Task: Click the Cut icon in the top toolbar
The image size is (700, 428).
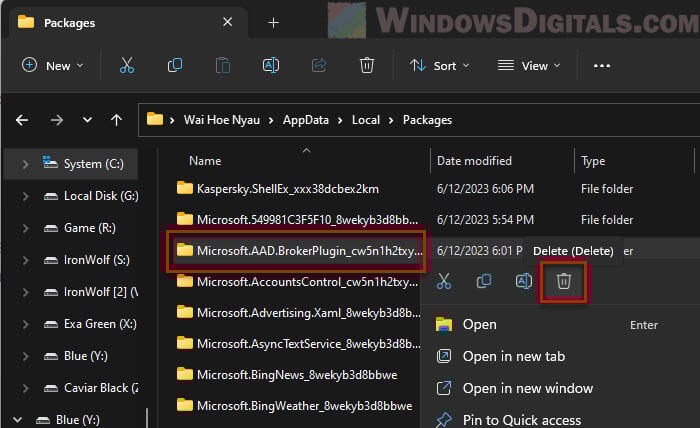Action: pos(127,66)
